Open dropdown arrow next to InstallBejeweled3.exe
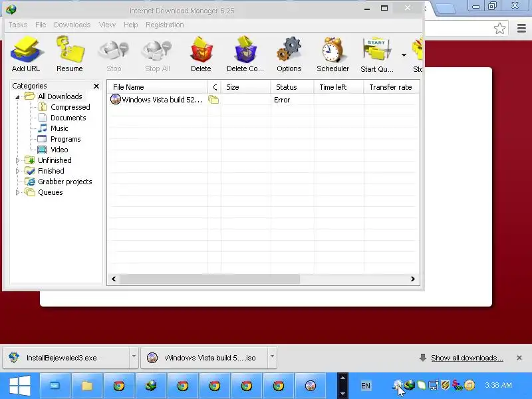Screen dimensions: 532x399 tap(134, 356)
